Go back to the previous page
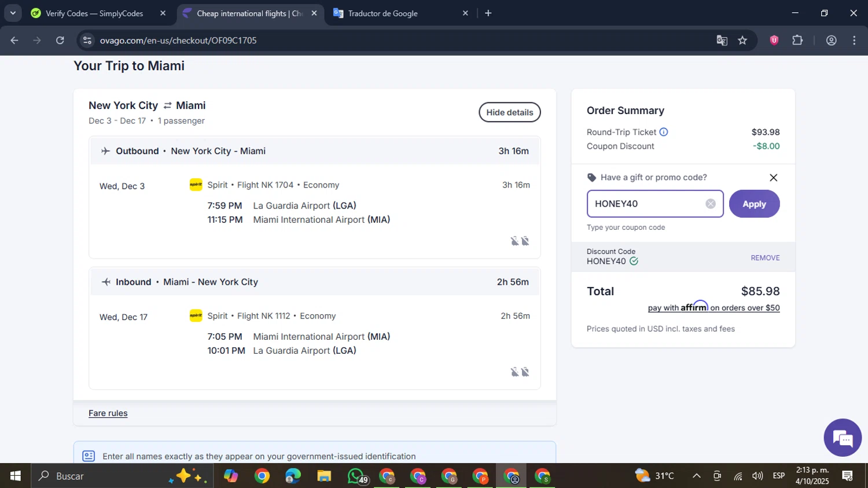 pyautogui.click(x=14, y=41)
